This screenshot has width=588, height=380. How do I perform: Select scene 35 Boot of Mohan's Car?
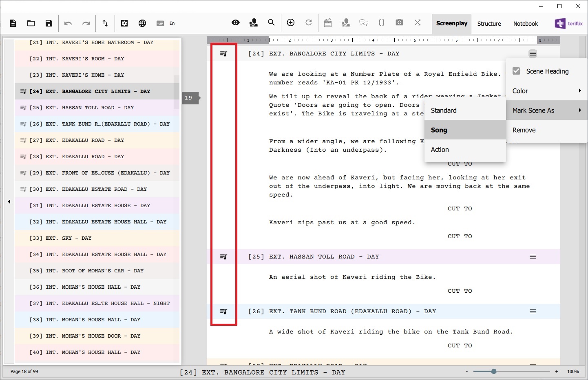tap(97, 271)
